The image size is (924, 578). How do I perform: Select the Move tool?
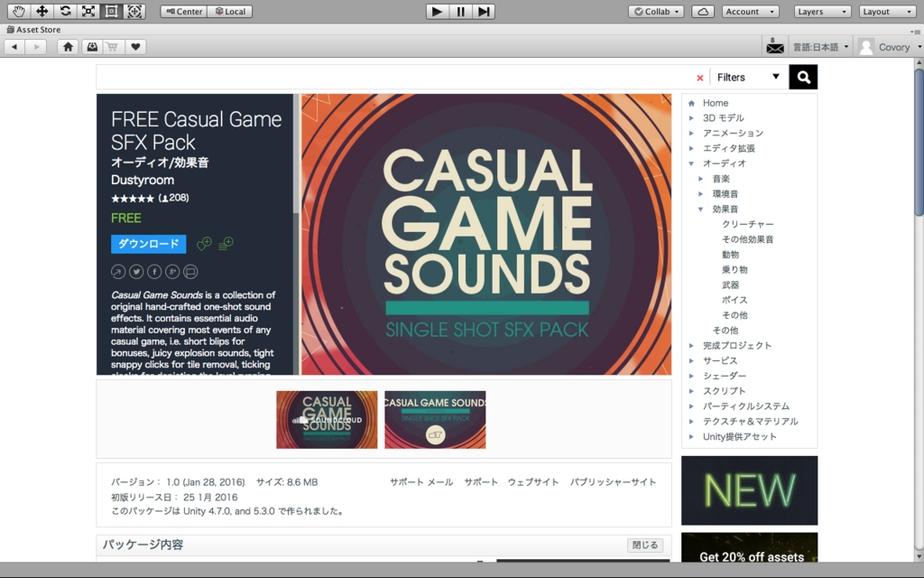42,11
